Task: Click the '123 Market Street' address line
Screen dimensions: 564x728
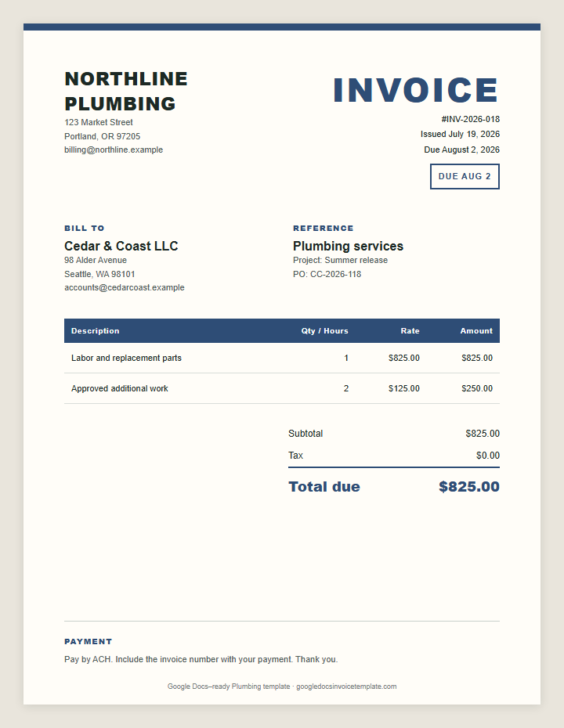Action: tap(99, 122)
